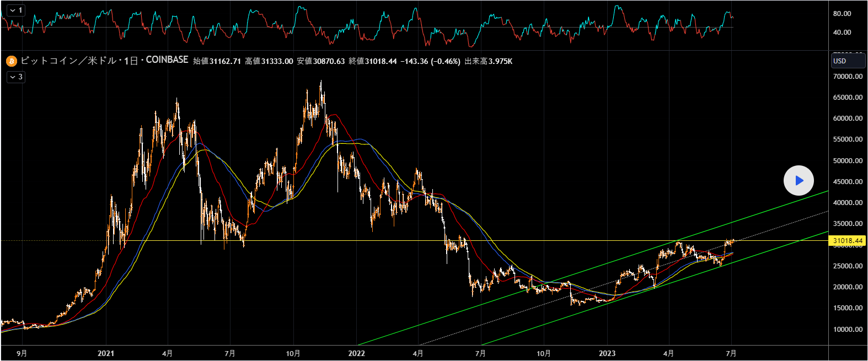Select the yellow 31018.44 price label
868x361 pixels.
(x=848, y=241)
